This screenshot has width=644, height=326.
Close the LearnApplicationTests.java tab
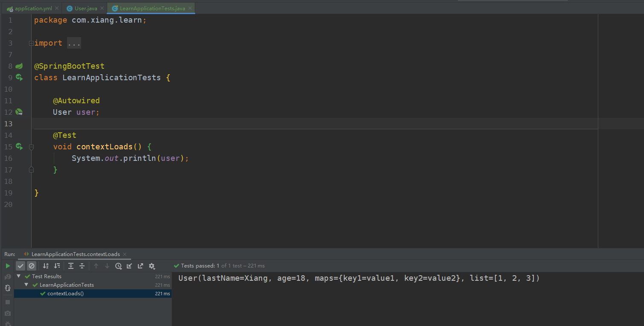click(x=190, y=8)
